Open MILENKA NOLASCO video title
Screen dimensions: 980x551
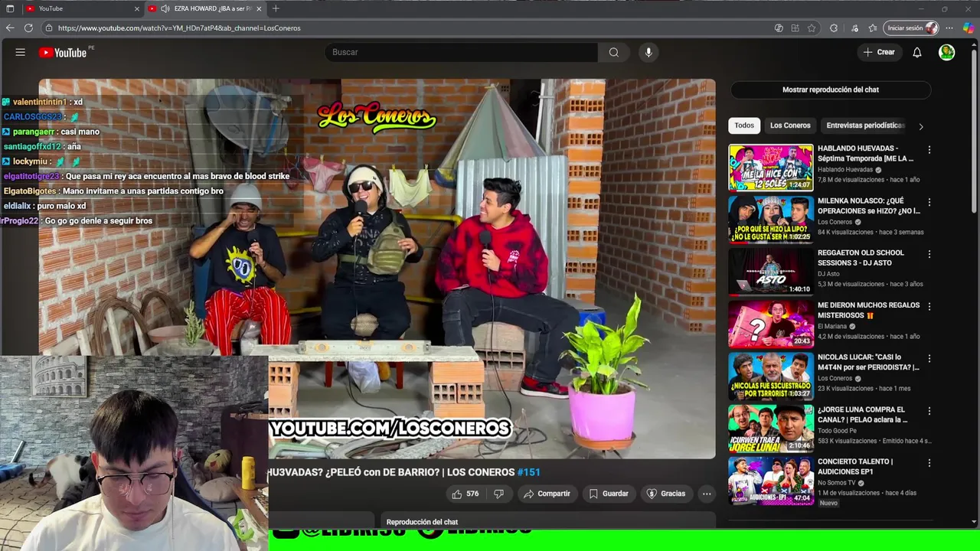(868, 206)
